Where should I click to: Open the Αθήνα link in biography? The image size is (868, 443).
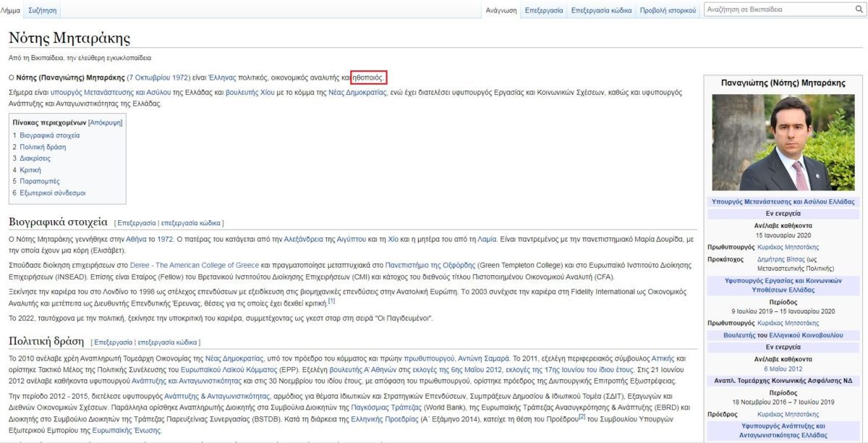click(136, 239)
